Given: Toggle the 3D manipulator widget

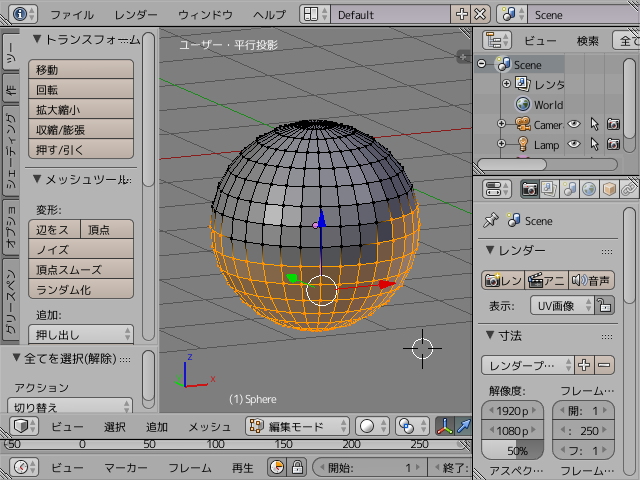Looking at the screenshot, I should [x=444, y=426].
